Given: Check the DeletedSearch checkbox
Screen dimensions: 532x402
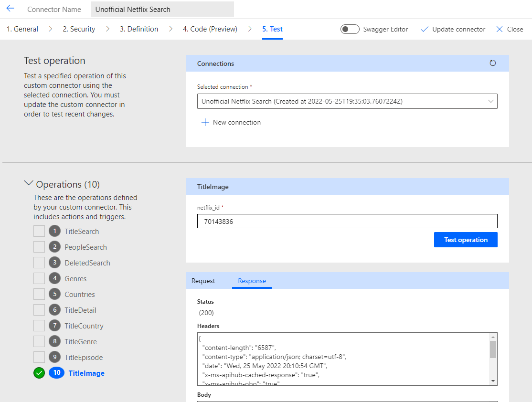Looking at the screenshot, I should pos(39,263).
